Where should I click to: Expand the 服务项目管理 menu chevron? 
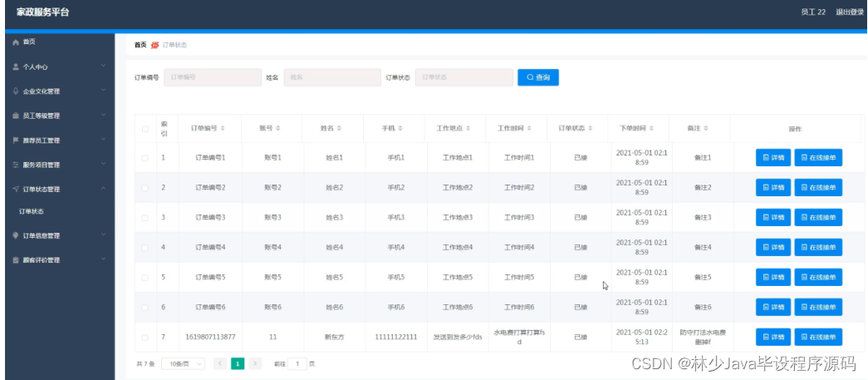(x=104, y=165)
